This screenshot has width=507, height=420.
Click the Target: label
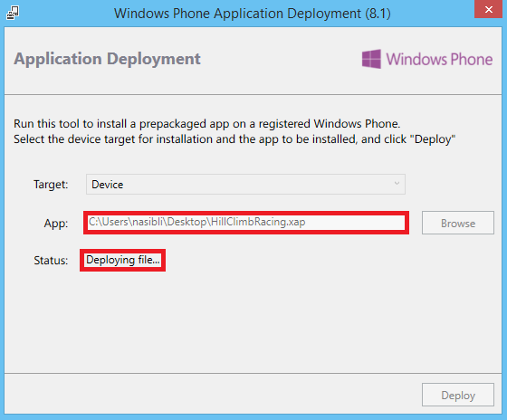[51, 185]
